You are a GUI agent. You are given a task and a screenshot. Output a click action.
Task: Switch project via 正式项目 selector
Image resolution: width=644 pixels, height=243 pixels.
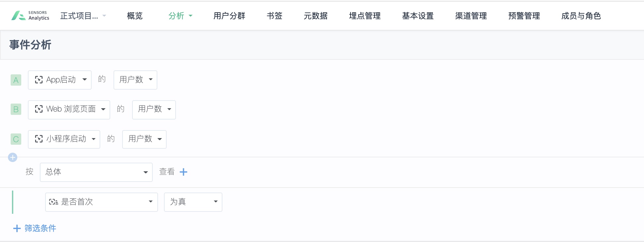click(x=83, y=16)
